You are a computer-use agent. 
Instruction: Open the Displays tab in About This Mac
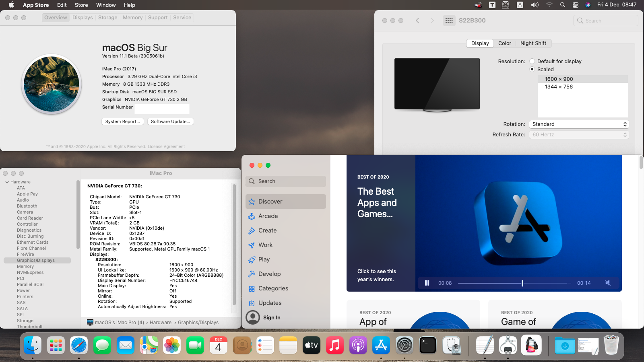[83, 18]
